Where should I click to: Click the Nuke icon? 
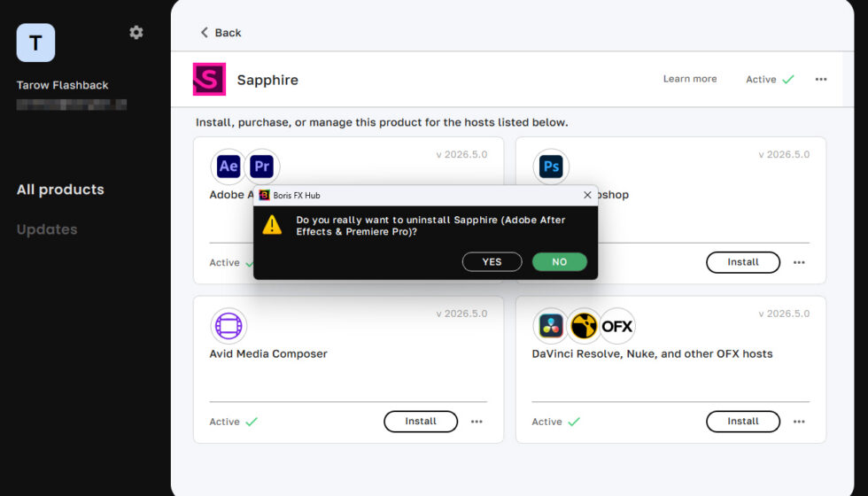pyautogui.click(x=584, y=326)
